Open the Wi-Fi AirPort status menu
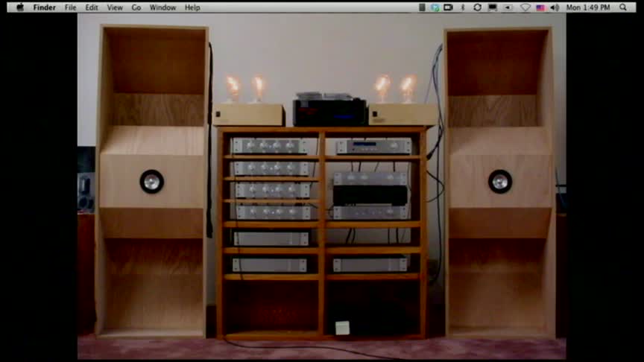 [525, 7]
